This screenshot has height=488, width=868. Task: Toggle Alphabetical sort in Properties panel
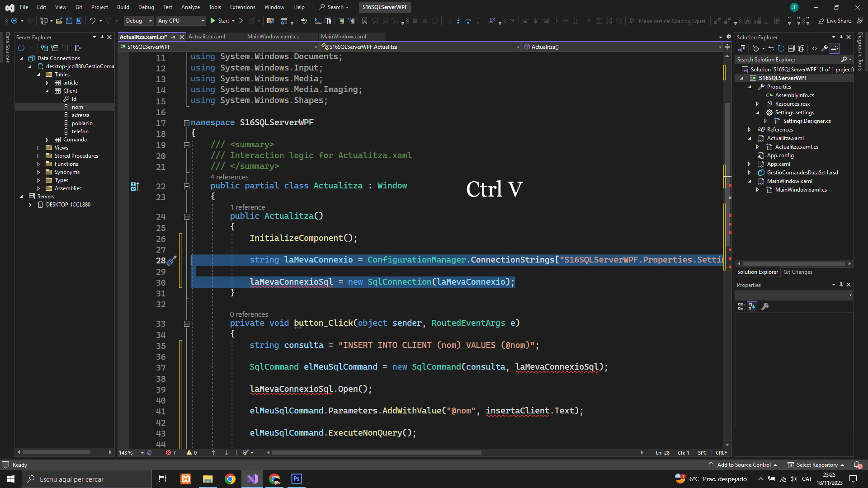coord(752,306)
